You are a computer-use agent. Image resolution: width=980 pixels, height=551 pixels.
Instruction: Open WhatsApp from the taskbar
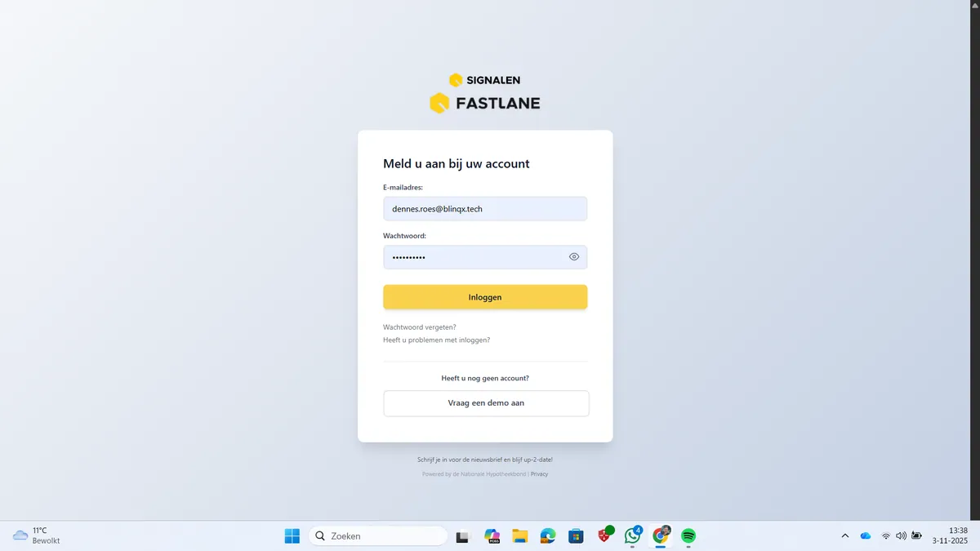(x=633, y=535)
